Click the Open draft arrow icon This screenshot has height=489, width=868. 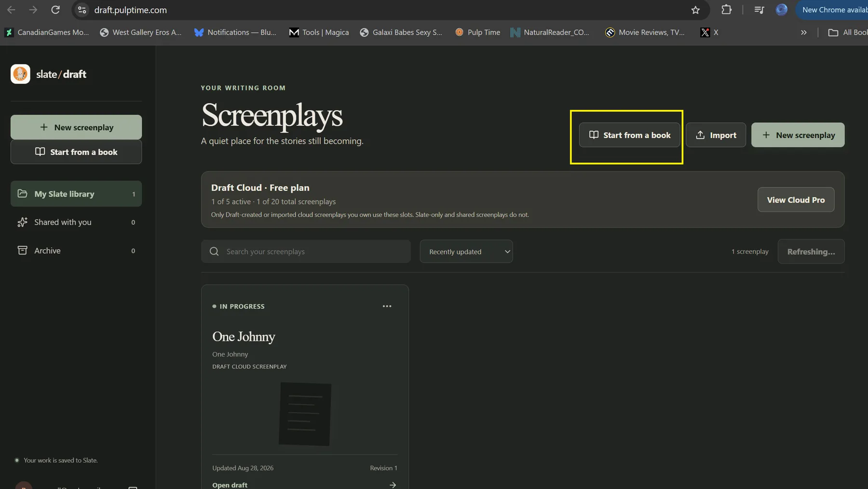[x=393, y=485]
